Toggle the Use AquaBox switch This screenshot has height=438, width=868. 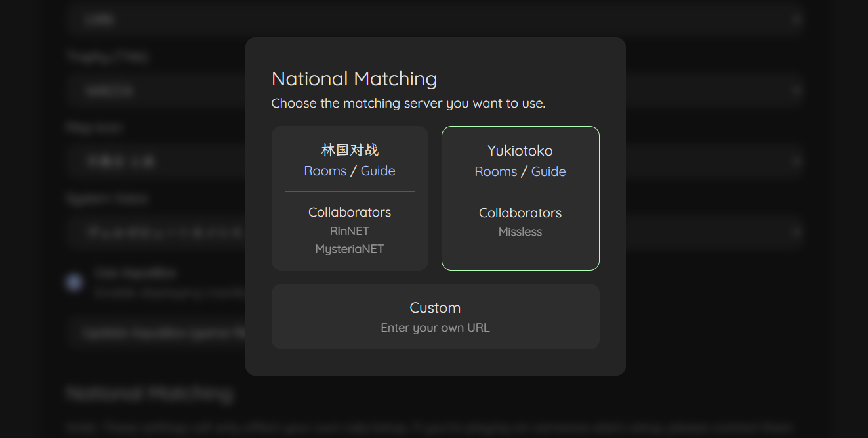[75, 282]
